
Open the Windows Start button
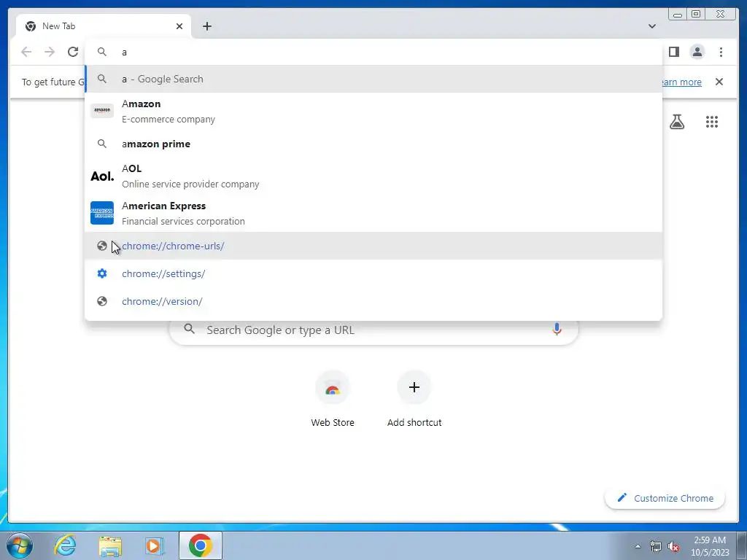(19, 545)
